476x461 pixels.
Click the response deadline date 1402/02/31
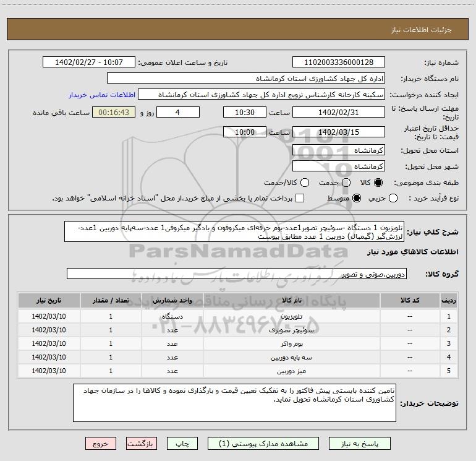click(x=339, y=112)
